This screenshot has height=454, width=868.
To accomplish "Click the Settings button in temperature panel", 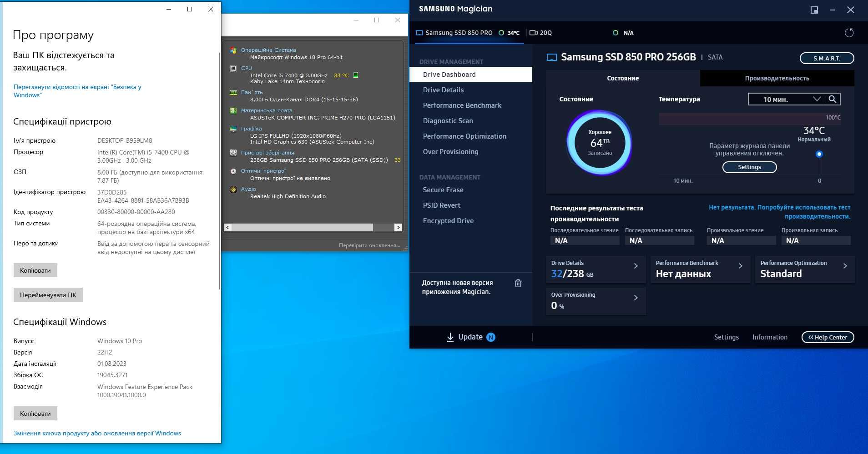I will [x=749, y=167].
